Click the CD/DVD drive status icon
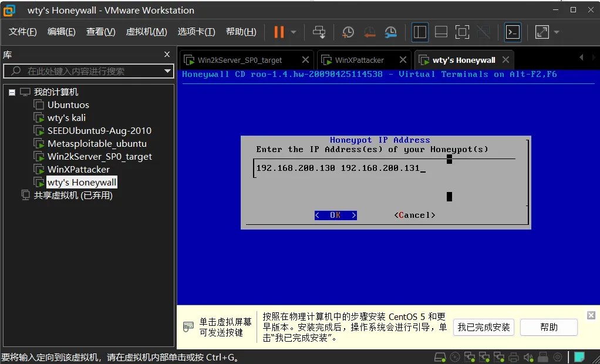Screen dimensions: 600x364 coord(454,357)
